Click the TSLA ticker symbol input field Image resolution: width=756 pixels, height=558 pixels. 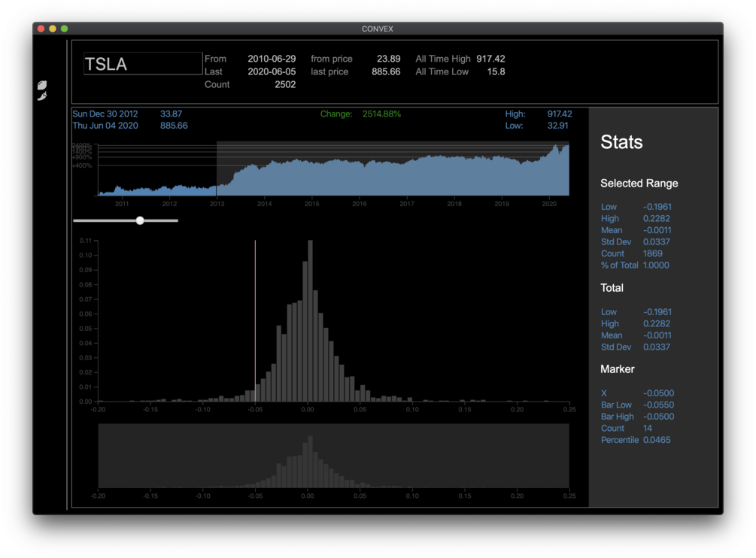[x=143, y=64]
